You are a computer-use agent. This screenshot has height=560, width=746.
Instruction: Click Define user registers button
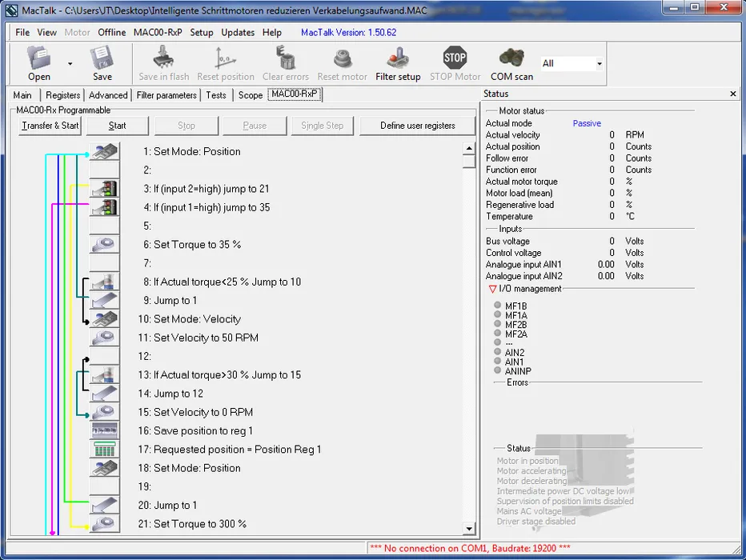417,126
